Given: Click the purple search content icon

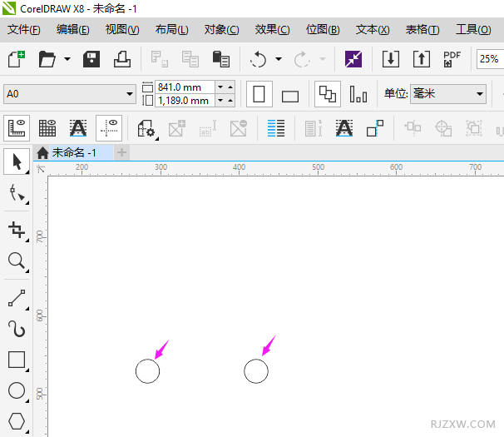Looking at the screenshot, I should point(353,59).
